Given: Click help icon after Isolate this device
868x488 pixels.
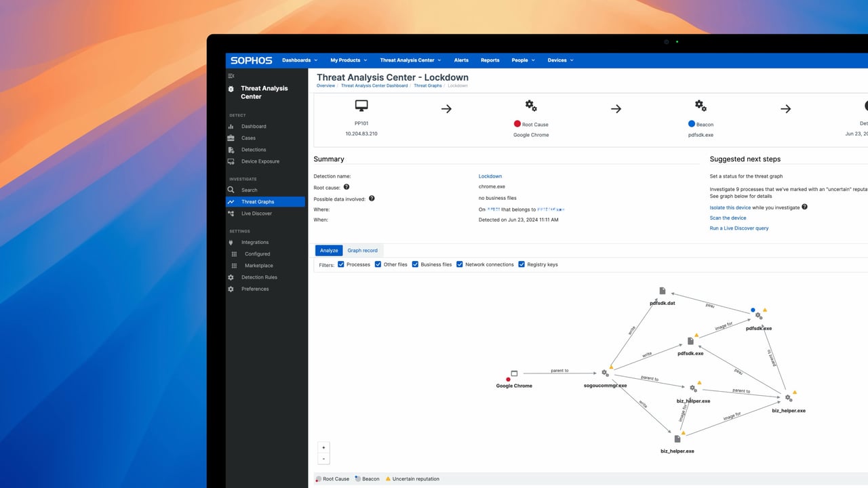Looking at the screenshot, I should 805,207.
